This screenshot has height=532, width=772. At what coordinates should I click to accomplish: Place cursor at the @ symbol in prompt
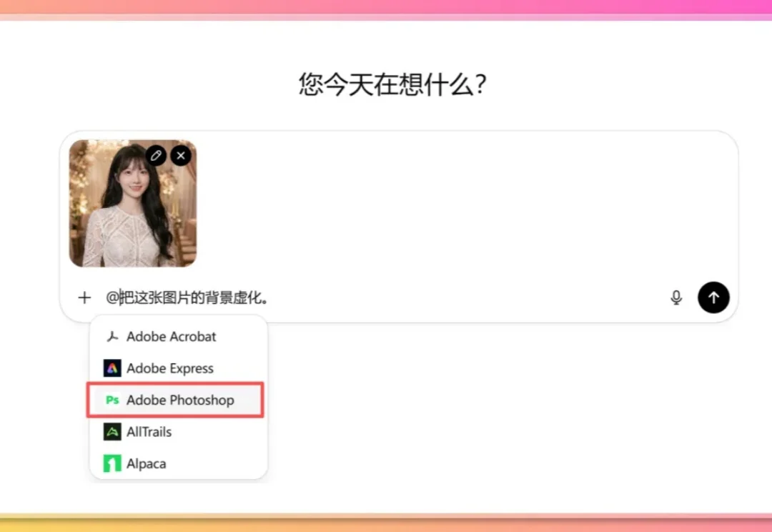[x=112, y=297]
